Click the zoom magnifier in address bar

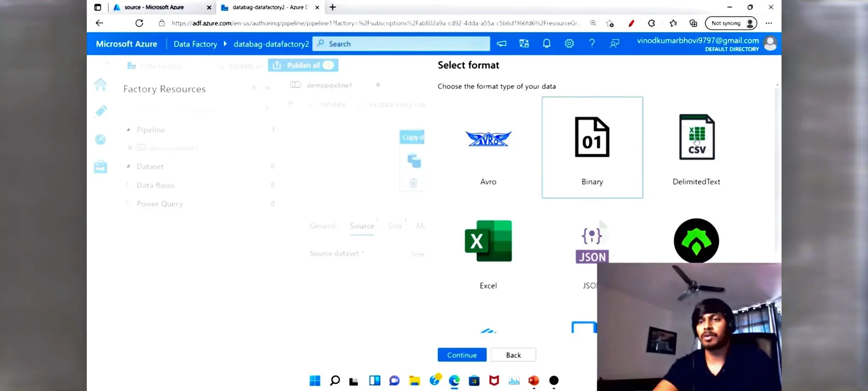click(593, 23)
